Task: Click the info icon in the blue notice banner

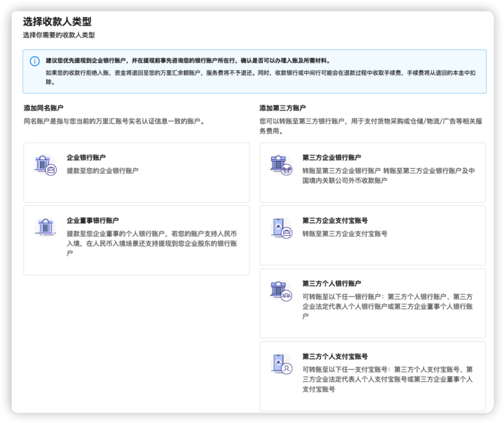Action: pyautogui.click(x=35, y=61)
